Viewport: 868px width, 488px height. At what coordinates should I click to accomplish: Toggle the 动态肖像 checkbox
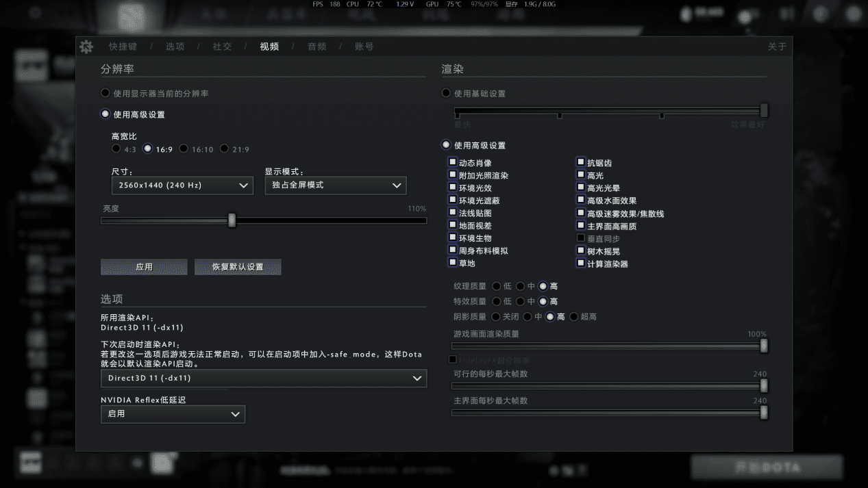(453, 162)
